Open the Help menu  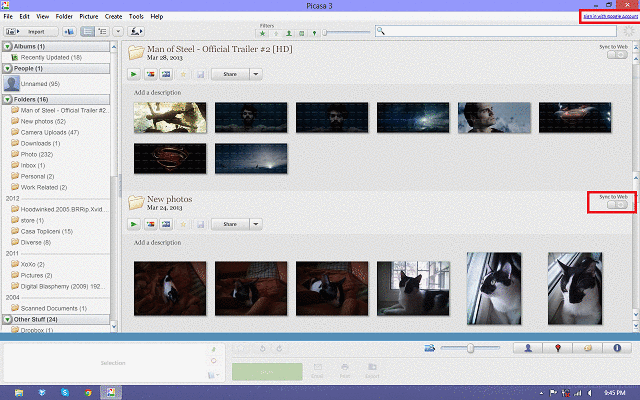pos(157,16)
